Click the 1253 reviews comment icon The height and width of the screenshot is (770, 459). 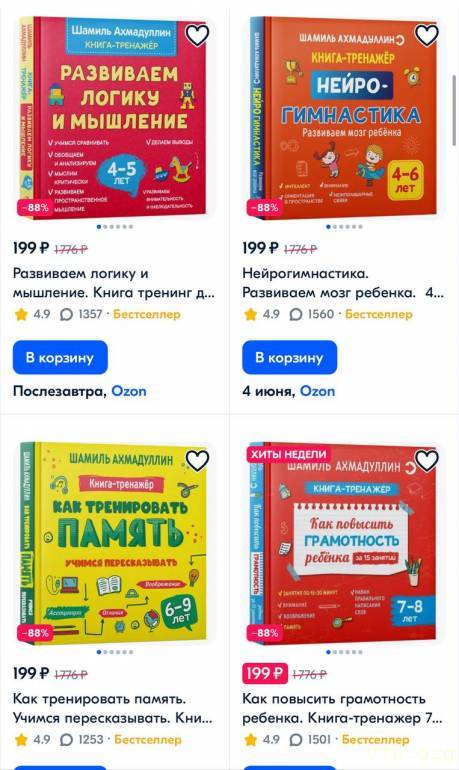point(66,740)
